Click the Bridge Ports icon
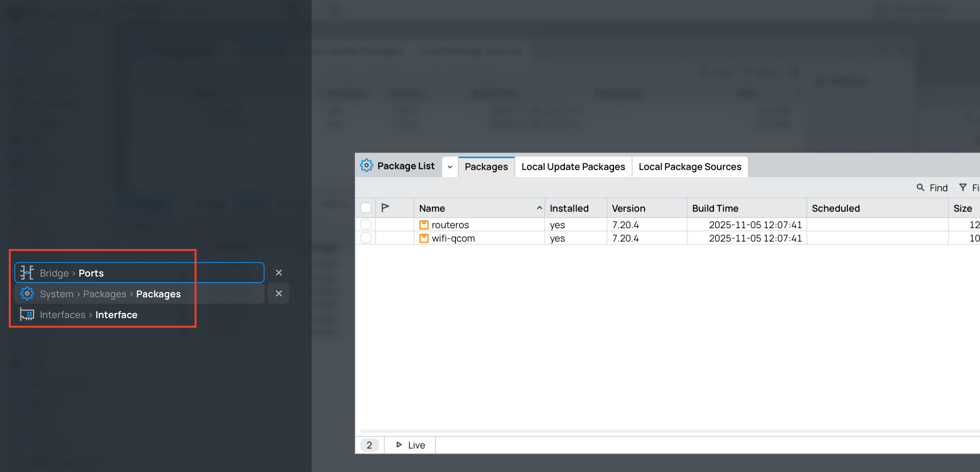Viewport: 980px width, 472px height. click(27, 273)
